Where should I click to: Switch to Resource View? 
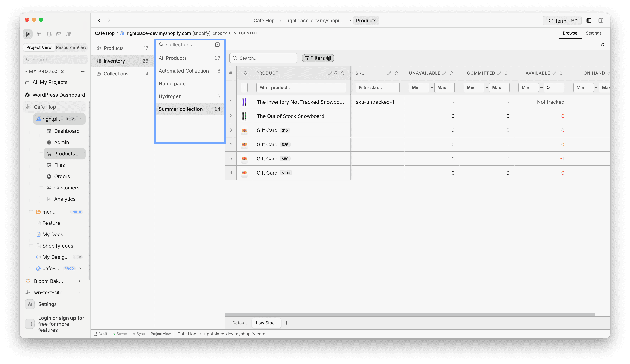coord(71,47)
